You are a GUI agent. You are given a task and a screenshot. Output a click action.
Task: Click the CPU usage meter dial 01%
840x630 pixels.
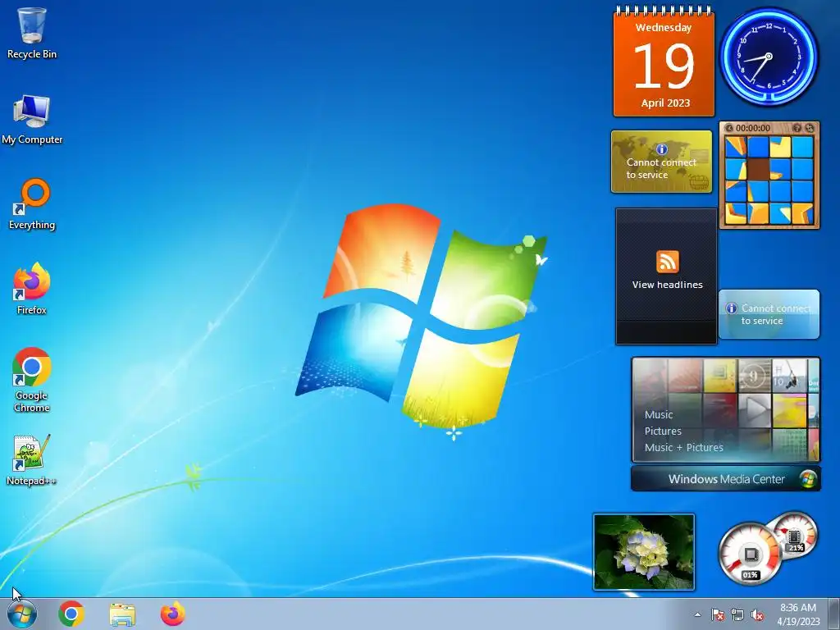pyautogui.click(x=750, y=555)
